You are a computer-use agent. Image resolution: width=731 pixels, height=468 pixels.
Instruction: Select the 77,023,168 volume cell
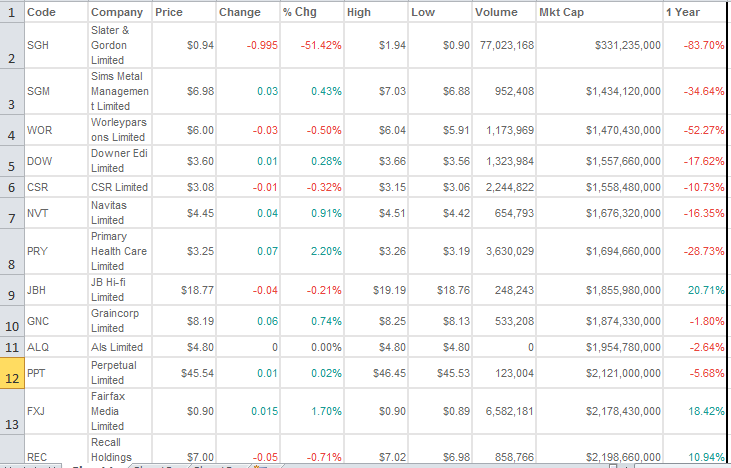503,45
